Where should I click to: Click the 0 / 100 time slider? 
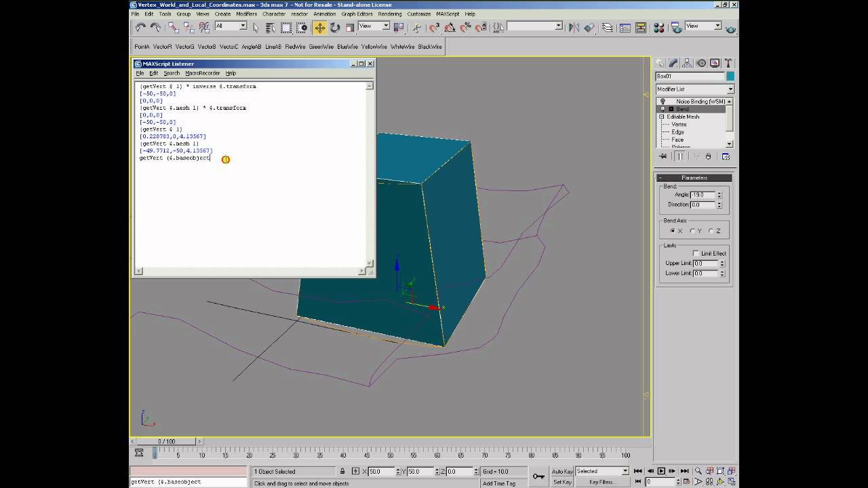[167, 441]
